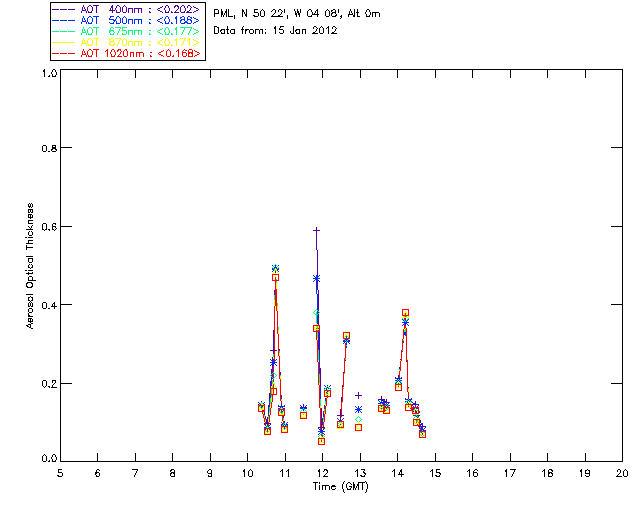The image size is (640, 512).
Task: Click the y-axis tick label 1.0
Action: (49, 73)
